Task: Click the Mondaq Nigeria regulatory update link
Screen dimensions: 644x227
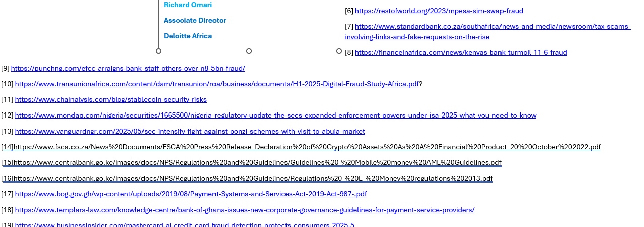Action: tap(275, 116)
